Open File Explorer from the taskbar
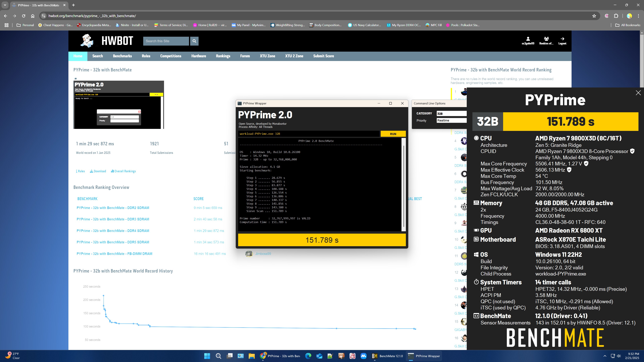The image size is (644, 362). pos(252,356)
